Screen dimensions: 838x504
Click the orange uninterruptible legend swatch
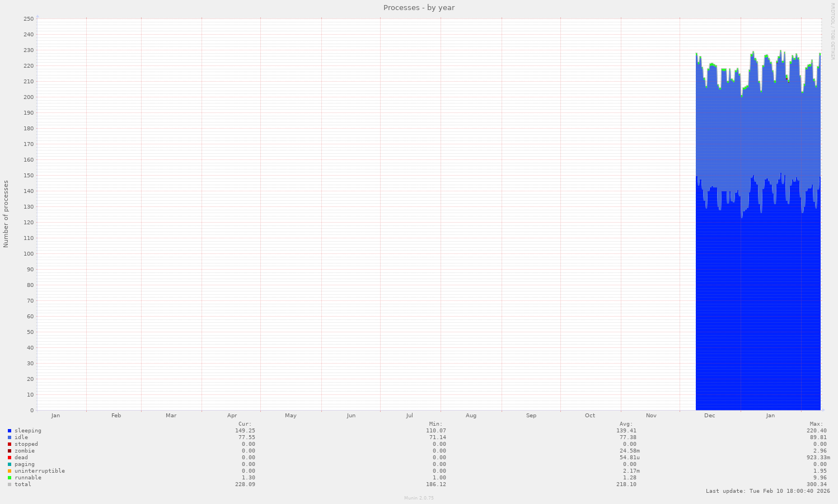click(10, 471)
